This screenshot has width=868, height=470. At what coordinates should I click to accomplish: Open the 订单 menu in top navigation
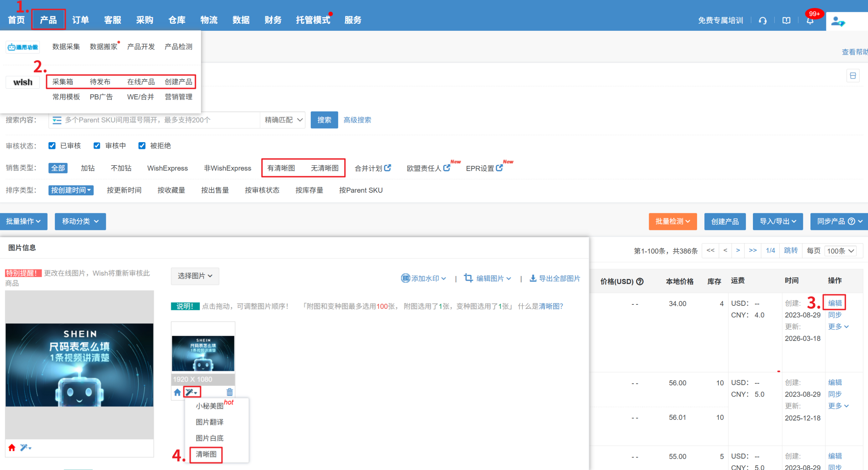pyautogui.click(x=81, y=20)
